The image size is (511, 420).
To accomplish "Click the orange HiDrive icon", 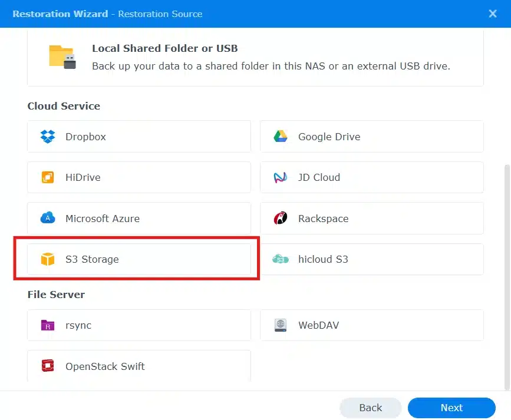I will (x=48, y=177).
